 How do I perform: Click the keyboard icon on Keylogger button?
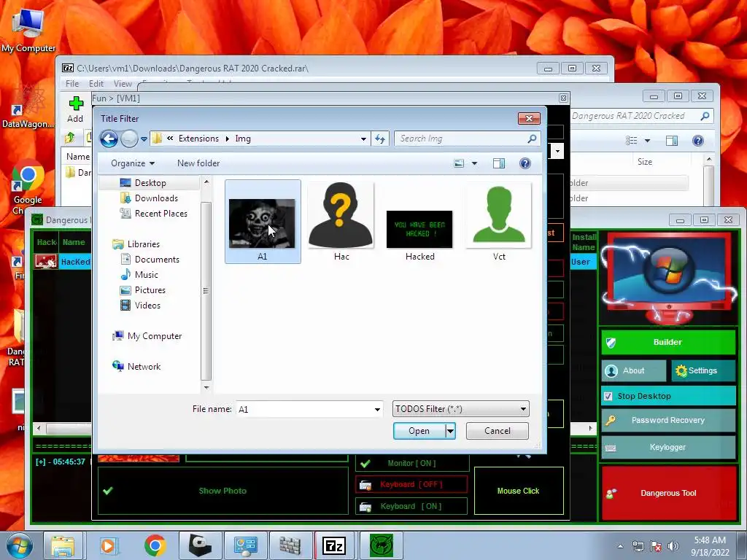[611, 448]
